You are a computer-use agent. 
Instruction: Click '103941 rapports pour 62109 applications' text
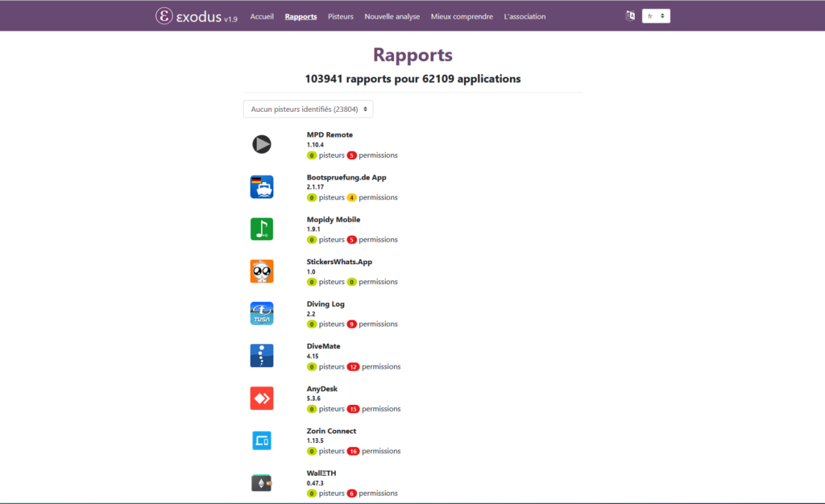pyautogui.click(x=412, y=79)
